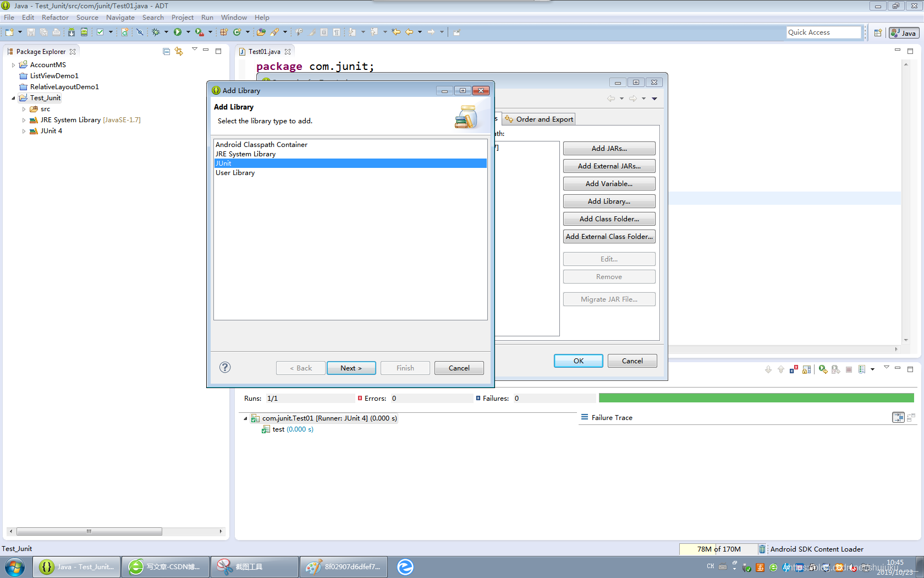
Task: Click the Last Edit Location arrow icon
Action: (396, 32)
